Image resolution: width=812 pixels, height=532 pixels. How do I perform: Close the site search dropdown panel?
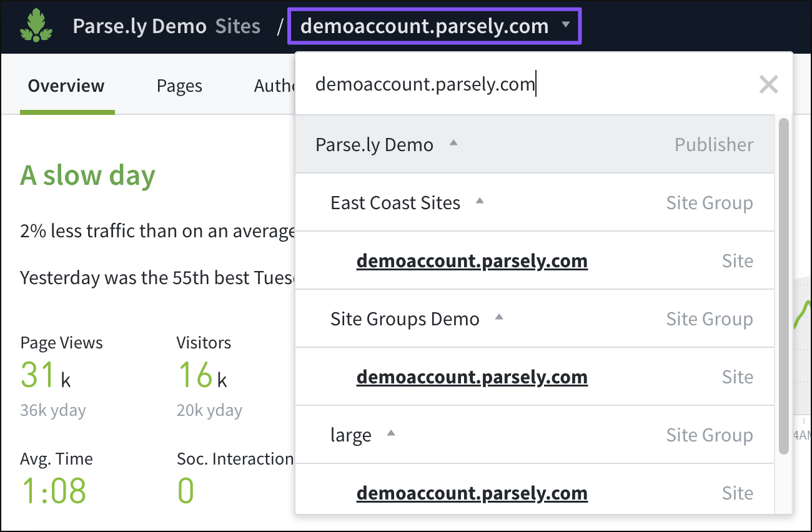(x=768, y=84)
